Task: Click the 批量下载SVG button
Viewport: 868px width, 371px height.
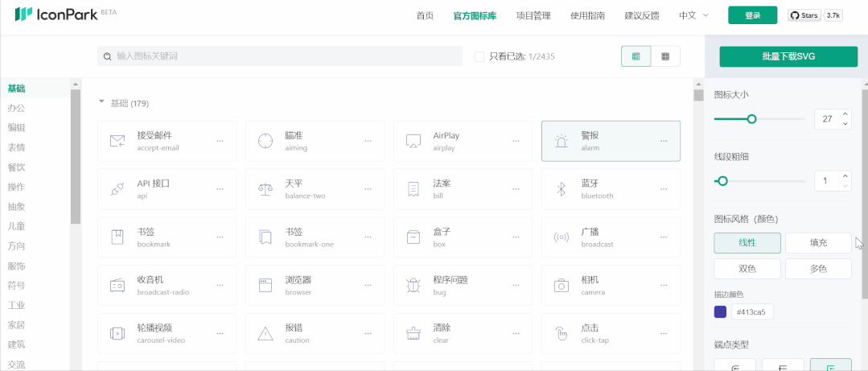Action: click(788, 56)
